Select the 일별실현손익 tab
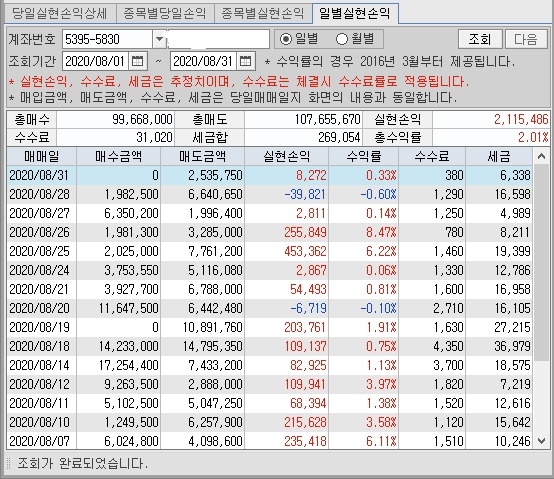The width and height of the screenshot is (554, 479). coord(355,13)
